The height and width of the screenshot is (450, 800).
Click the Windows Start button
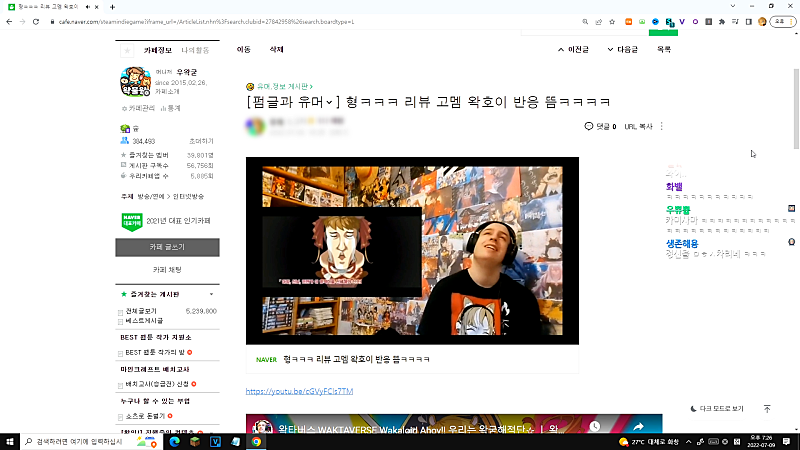(12, 441)
